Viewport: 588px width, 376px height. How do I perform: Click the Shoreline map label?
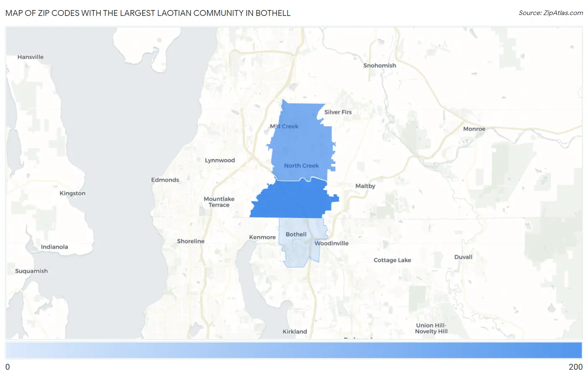(x=191, y=241)
